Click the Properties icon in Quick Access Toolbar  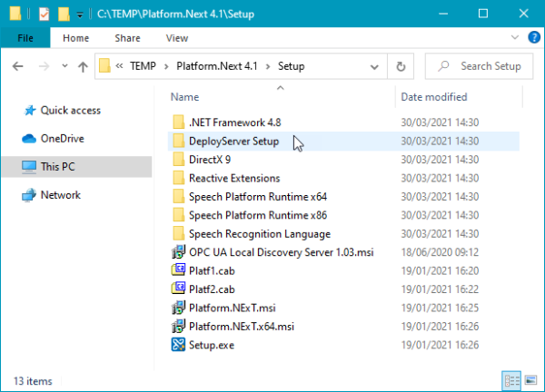[44, 15]
